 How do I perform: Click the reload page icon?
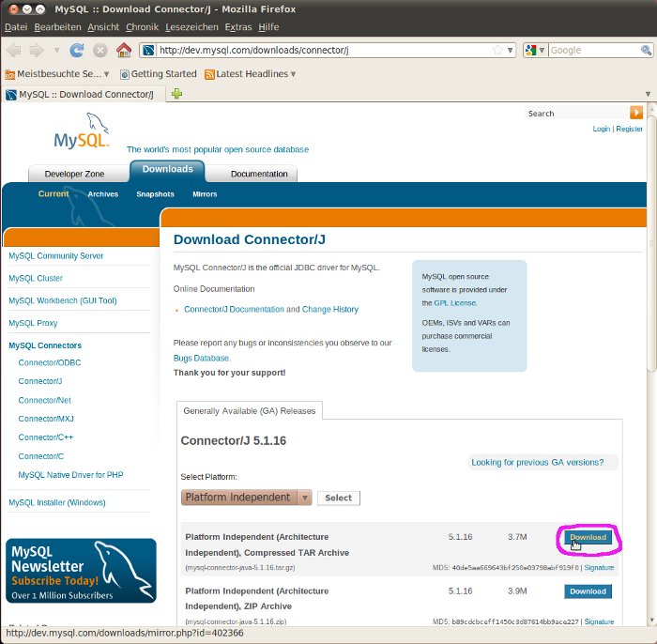(77, 50)
